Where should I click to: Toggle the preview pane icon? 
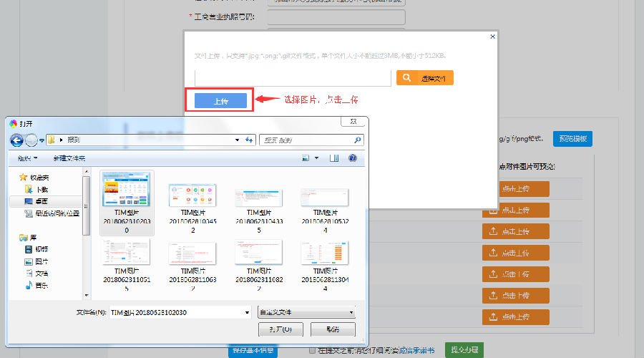click(333, 158)
